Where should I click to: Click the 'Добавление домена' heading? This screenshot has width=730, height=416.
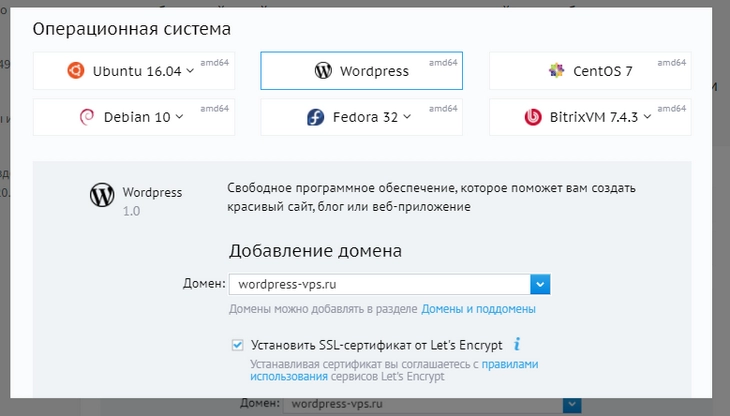coord(315,251)
